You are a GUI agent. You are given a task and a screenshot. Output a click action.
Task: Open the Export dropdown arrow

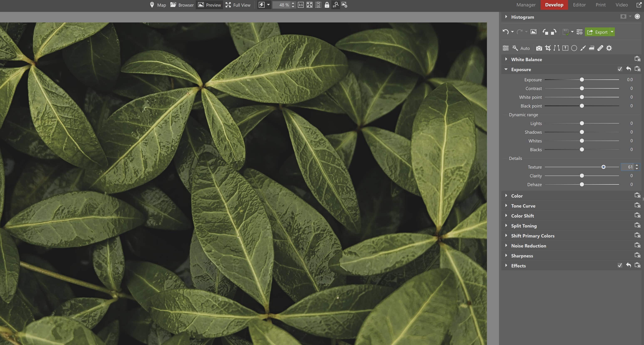click(612, 32)
